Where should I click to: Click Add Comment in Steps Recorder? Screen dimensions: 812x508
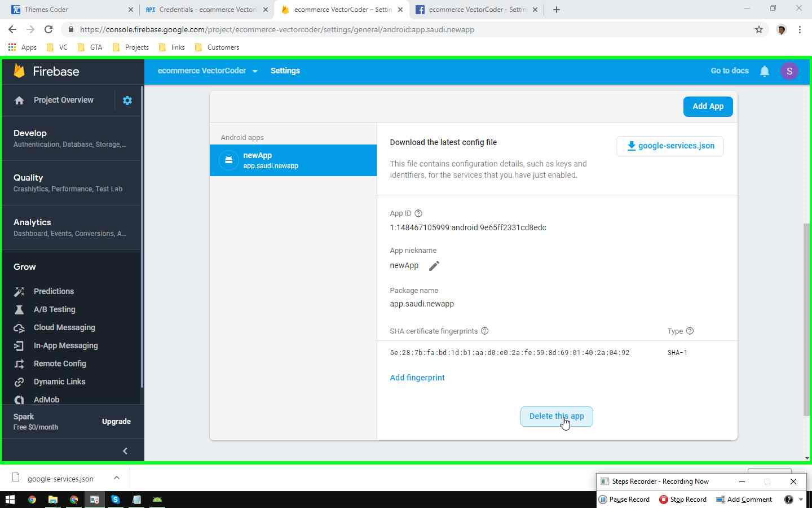744,500
